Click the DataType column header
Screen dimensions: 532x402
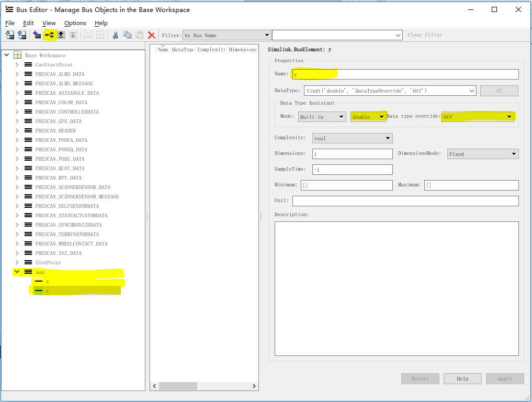183,50
